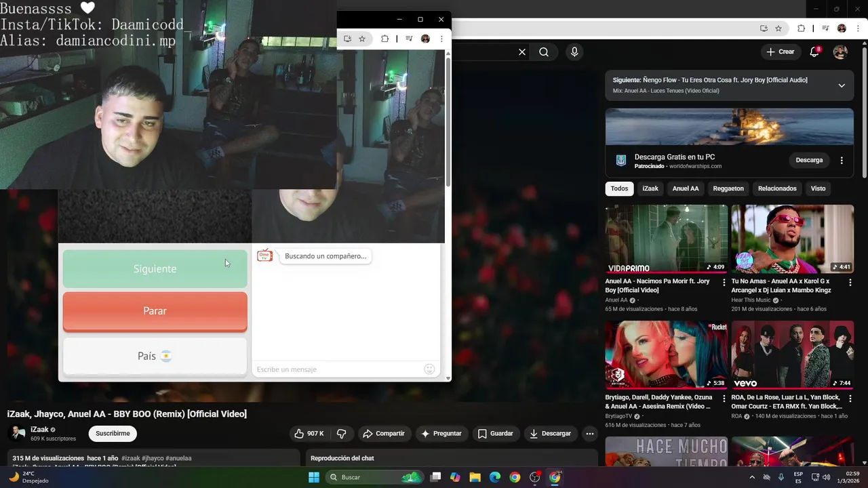Open Microsoft Edge from taskbar
868x488 pixels.
click(495, 477)
